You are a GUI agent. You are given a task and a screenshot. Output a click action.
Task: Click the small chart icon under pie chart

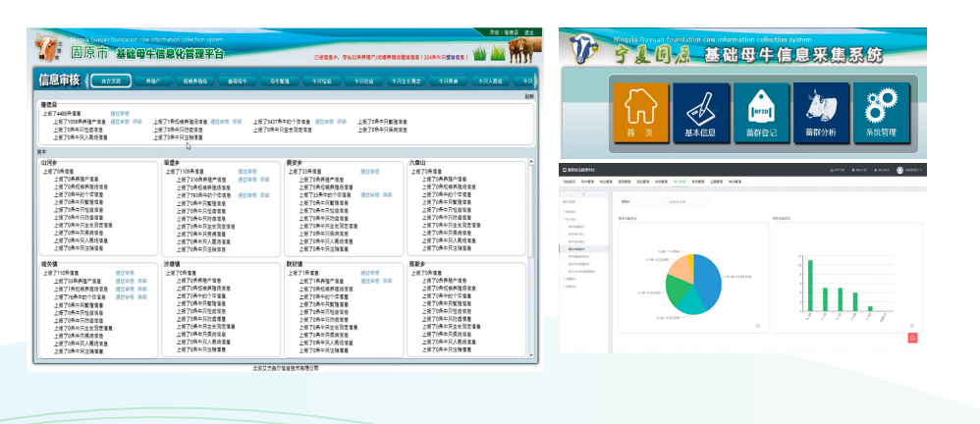click(x=757, y=325)
